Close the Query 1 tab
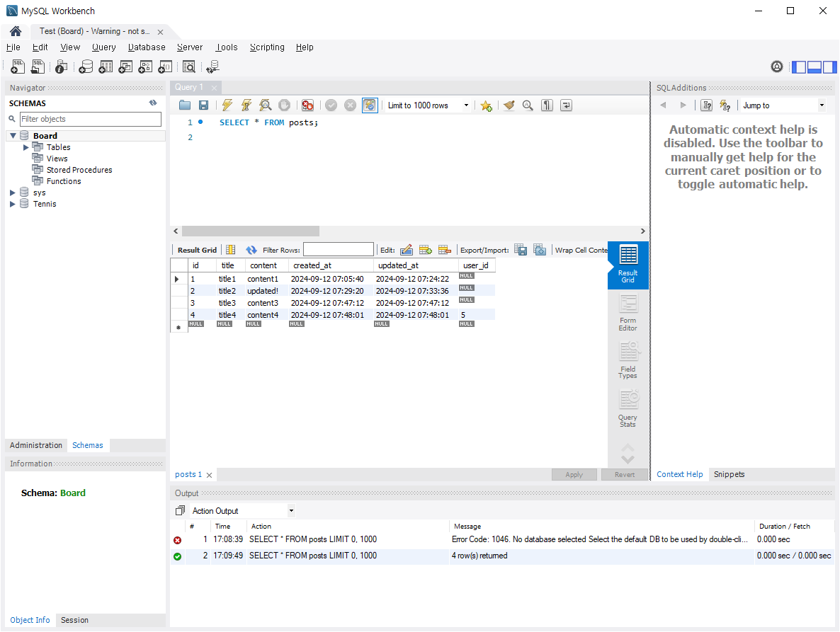The width and height of the screenshot is (840, 632). (215, 88)
